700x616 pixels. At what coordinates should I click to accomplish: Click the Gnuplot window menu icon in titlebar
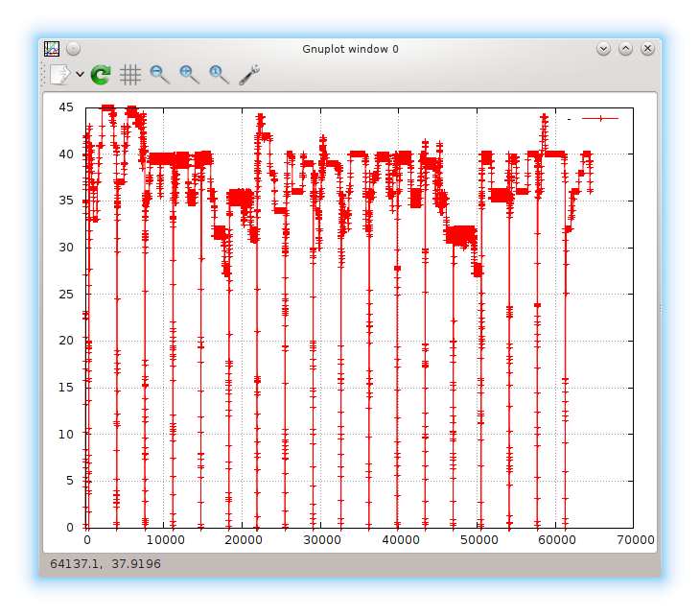[52, 49]
